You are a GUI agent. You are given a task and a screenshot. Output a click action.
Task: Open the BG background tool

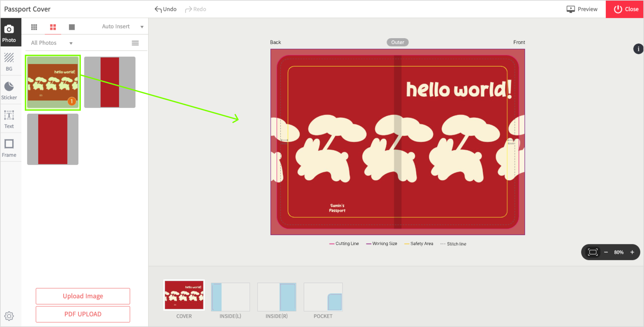tap(9, 62)
